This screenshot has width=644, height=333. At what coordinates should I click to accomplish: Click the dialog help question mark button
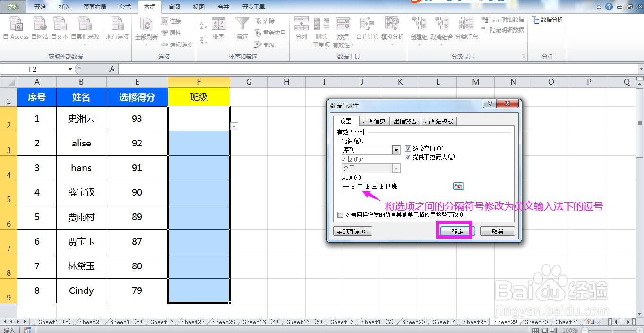[489, 103]
